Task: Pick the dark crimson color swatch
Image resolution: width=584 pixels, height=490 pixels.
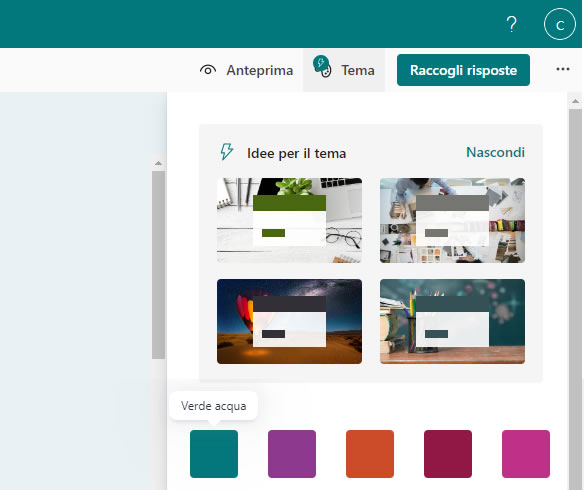Action: [x=448, y=454]
